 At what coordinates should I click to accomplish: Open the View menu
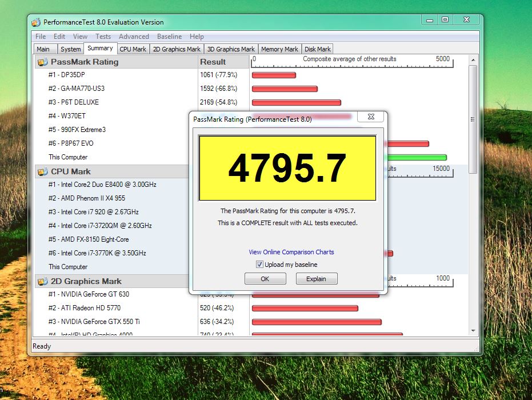[80, 37]
